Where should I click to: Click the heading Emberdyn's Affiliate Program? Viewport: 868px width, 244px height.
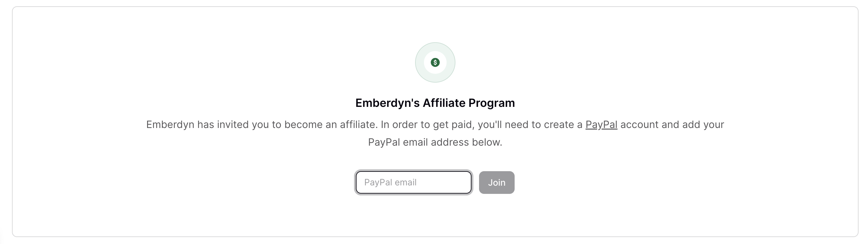[x=435, y=103]
